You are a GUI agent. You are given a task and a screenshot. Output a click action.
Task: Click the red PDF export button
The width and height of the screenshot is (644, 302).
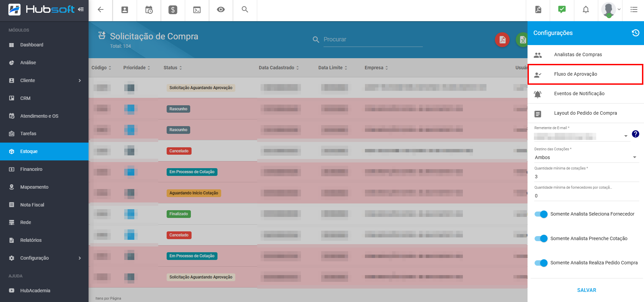click(x=502, y=40)
